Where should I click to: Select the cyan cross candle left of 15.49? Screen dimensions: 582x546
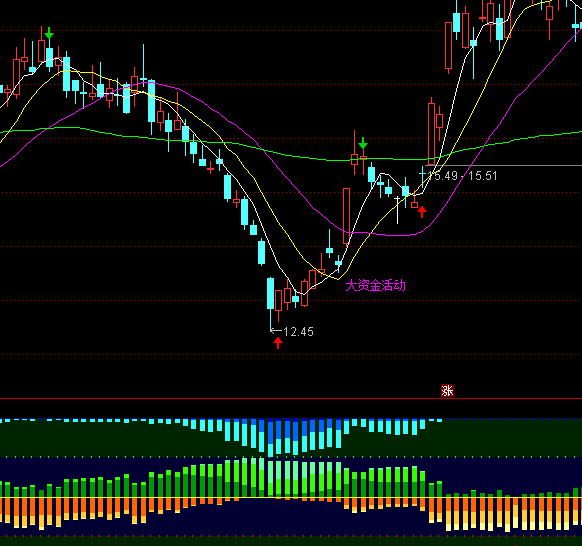(x=422, y=177)
